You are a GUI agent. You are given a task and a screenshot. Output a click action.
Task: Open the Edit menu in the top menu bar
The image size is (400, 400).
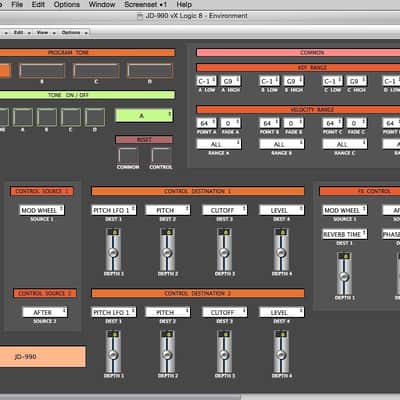38,5
